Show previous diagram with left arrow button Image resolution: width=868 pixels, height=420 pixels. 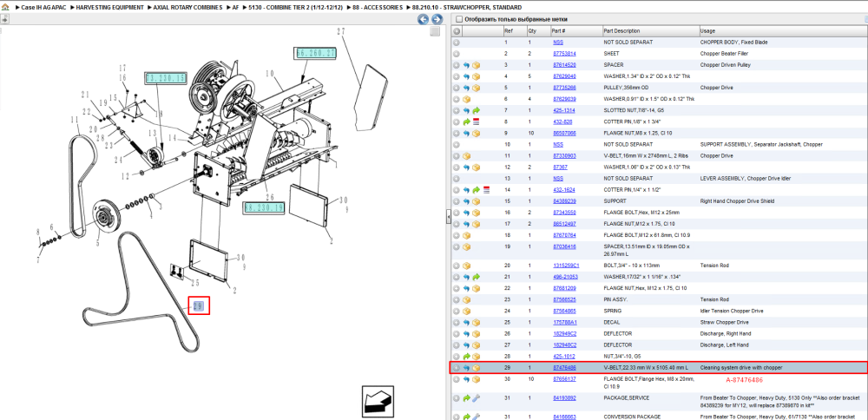pyautogui.click(x=423, y=19)
